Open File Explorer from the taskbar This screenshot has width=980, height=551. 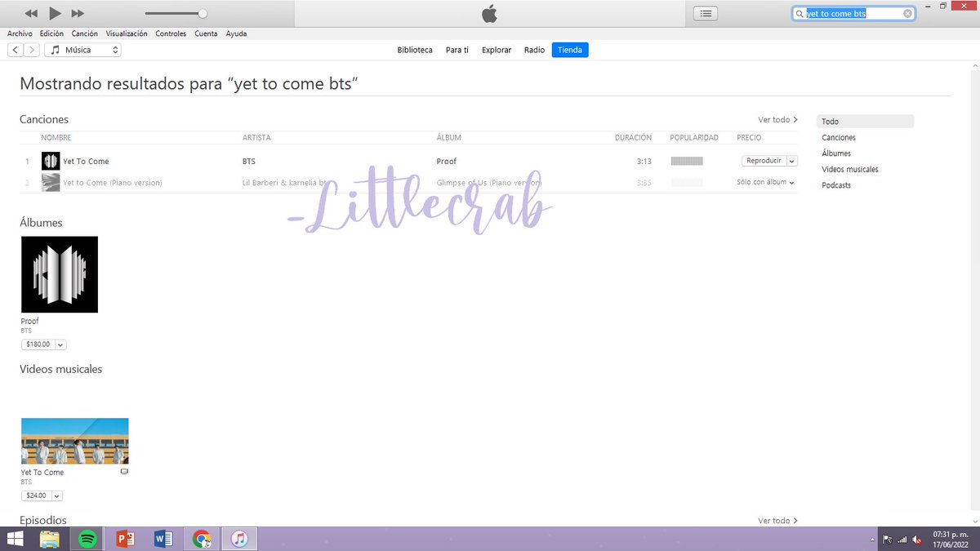coord(50,539)
